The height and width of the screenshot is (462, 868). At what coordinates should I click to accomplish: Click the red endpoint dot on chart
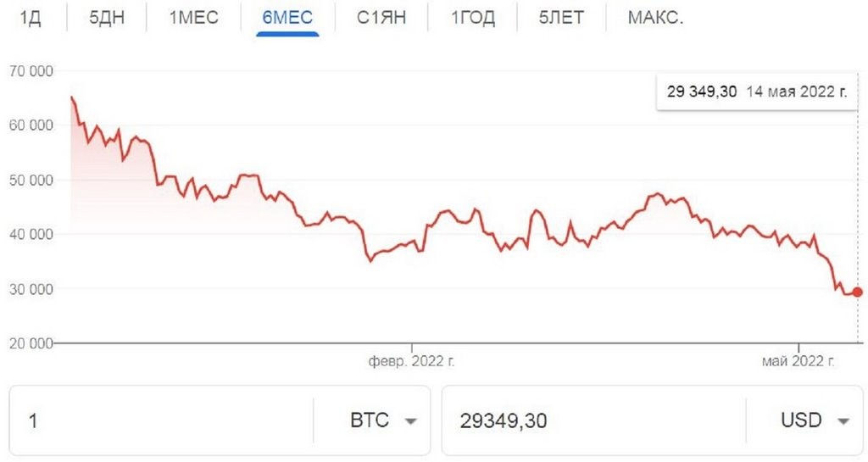coord(858,292)
